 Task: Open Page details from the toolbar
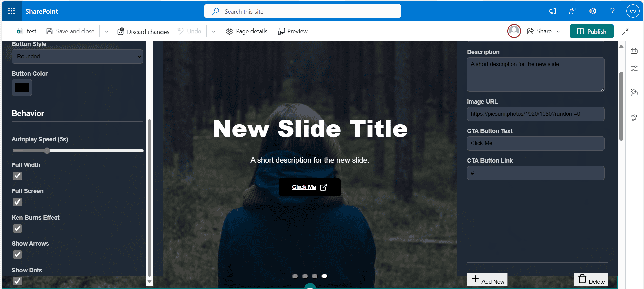[x=247, y=31]
